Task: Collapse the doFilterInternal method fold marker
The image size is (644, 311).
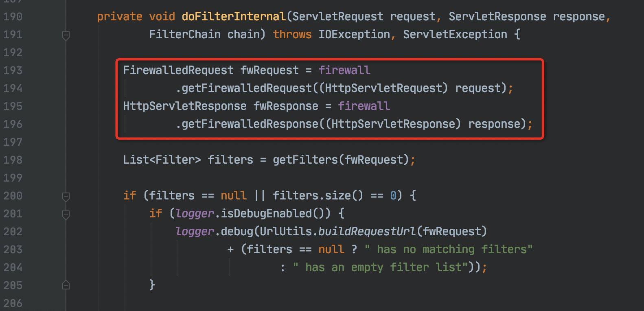Action: point(66,36)
